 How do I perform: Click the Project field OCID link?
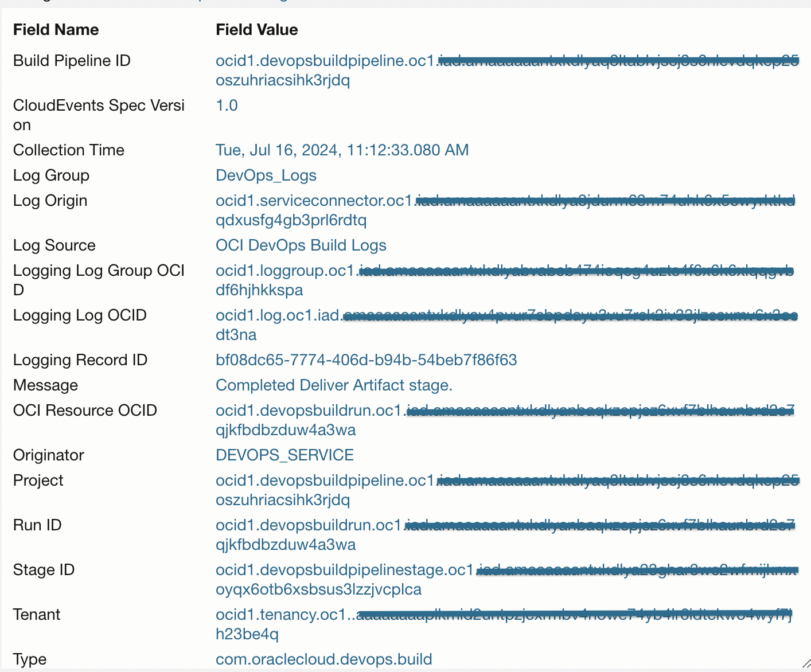click(x=325, y=480)
